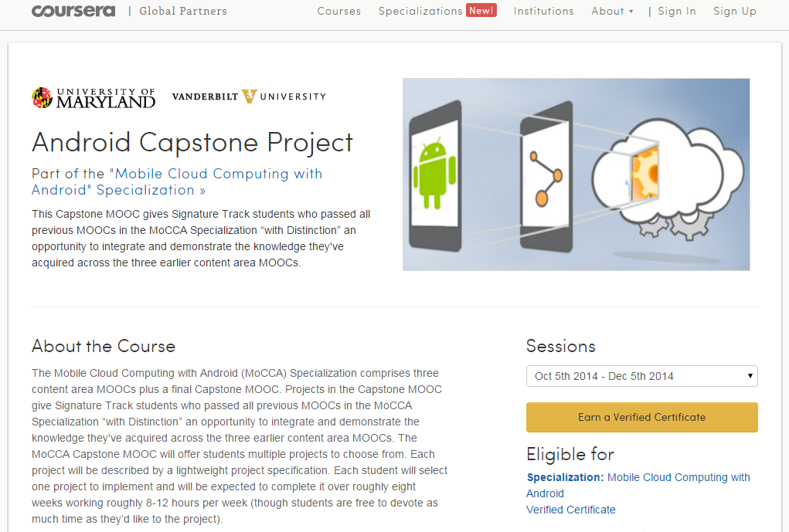Click the Sign In link
Image resolution: width=789 pixels, height=532 pixels.
[676, 12]
